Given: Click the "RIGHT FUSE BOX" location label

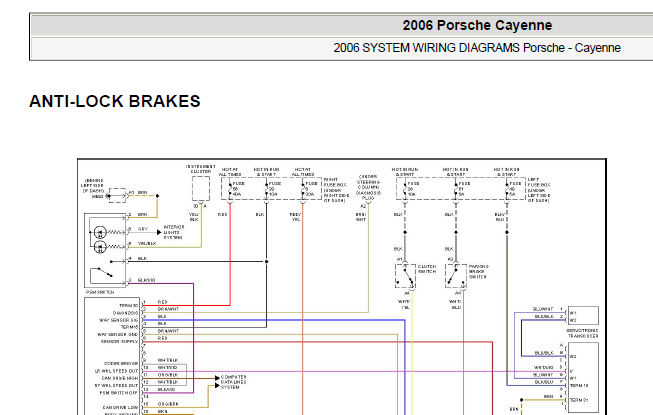Looking at the screenshot, I should click(x=336, y=190).
